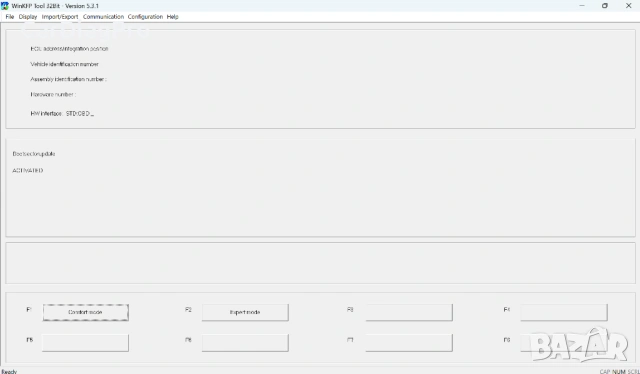Click the blank F3 button
This screenshot has height=374, width=640.
pyautogui.click(x=409, y=312)
